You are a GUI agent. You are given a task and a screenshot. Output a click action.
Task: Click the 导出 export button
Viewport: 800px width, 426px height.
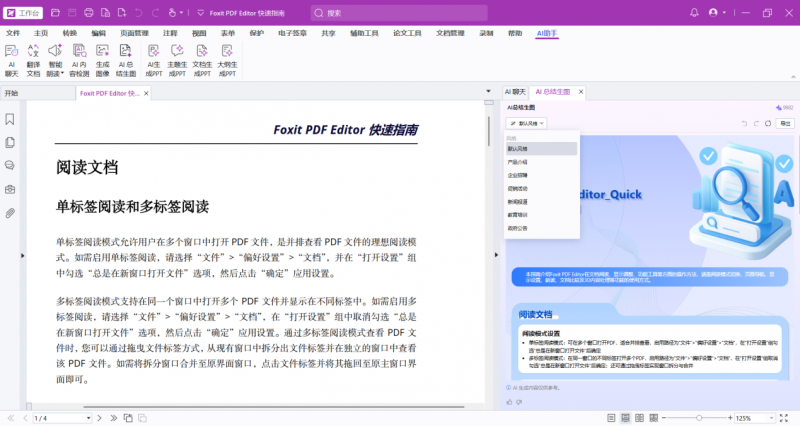coord(784,124)
